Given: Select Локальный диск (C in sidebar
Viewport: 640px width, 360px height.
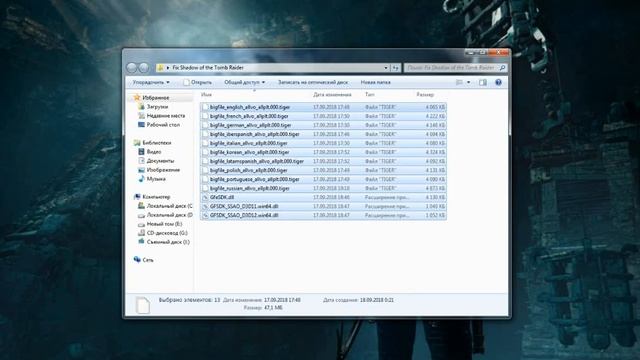Looking at the screenshot, I should [x=169, y=206].
